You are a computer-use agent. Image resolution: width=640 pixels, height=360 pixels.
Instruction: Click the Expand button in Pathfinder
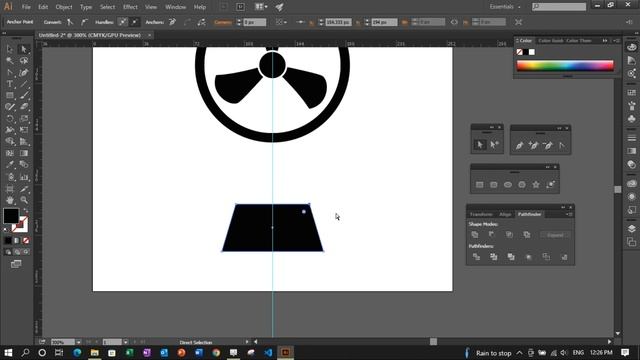coord(555,235)
